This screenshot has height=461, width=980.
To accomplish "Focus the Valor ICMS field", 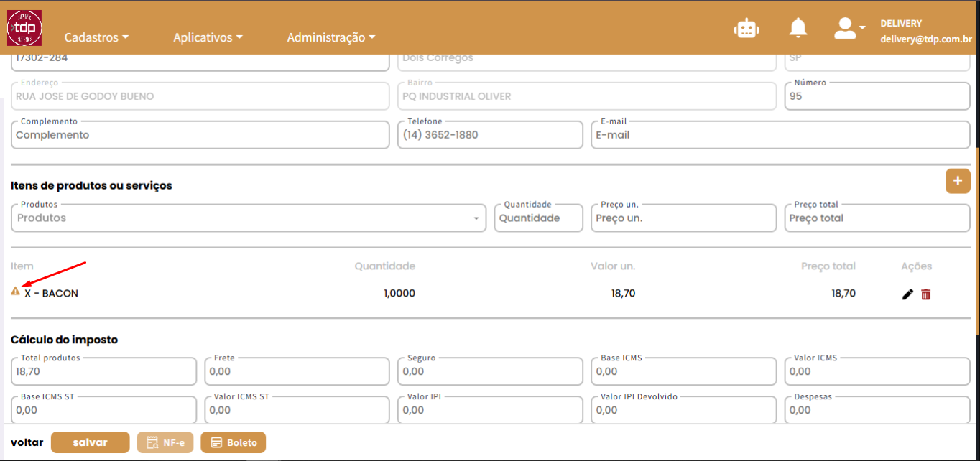I will [877, 371].
